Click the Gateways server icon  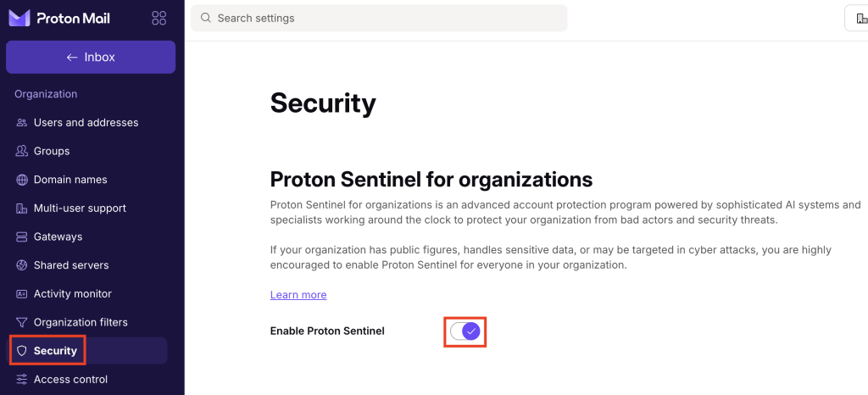pyautogui.click(x=22, y=236)
